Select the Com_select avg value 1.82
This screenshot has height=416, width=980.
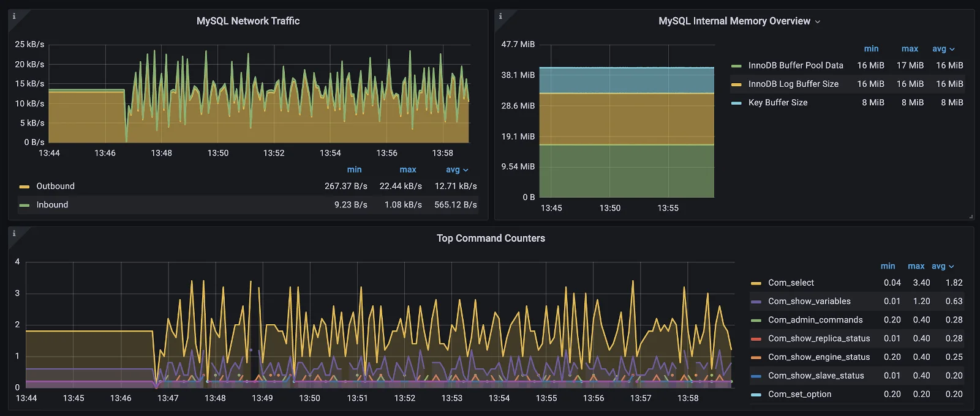[x=954, y=283]
